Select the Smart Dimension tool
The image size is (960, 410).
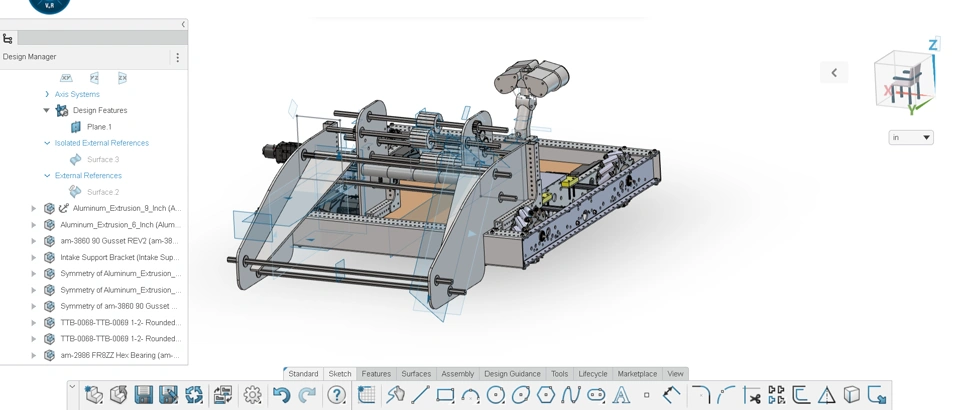(672, 395)
